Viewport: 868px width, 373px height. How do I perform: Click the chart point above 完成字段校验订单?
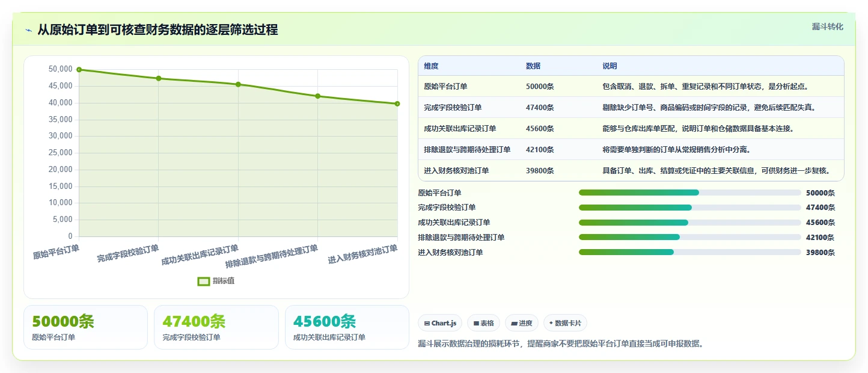[x=159, y=78]
